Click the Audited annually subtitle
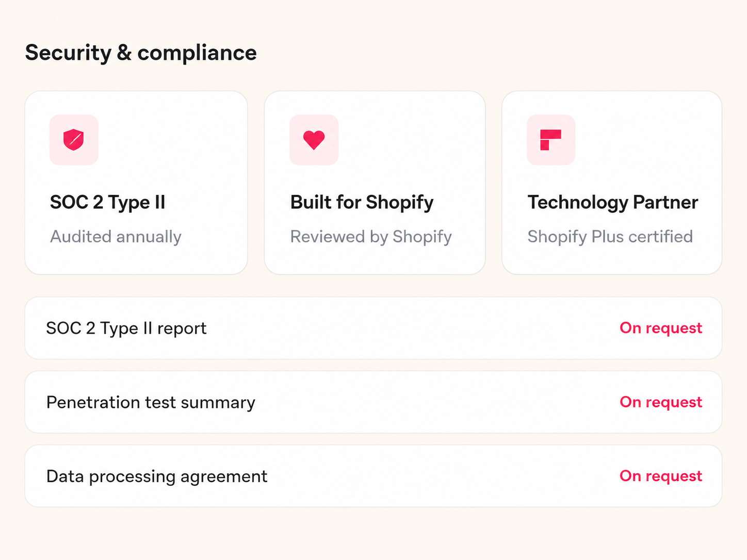Screen dimensions: 747x560 point(116,237)
